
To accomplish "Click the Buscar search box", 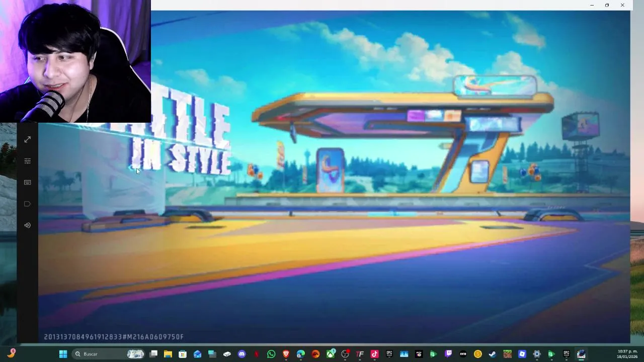I will click(x=109, y=354).
